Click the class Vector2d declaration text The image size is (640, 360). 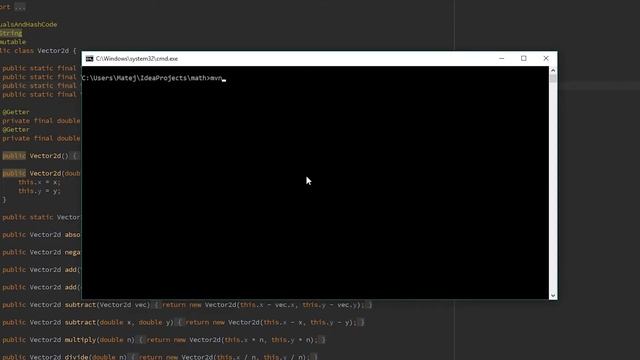click(x=38, y=51)
